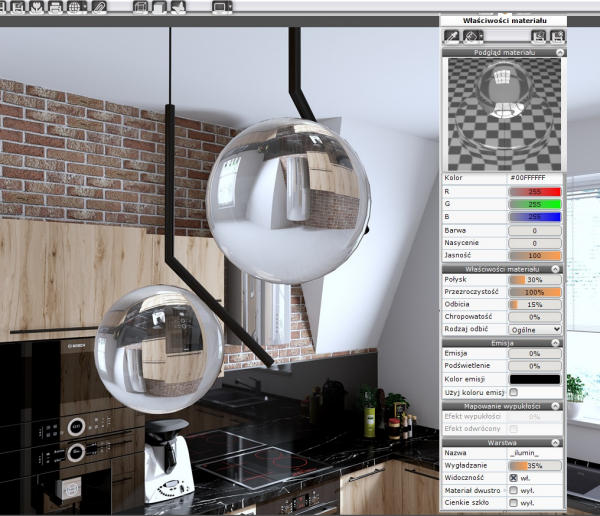The height and width of the screenshot is (516, 600).
Task: Click the paint bucket material icon
Action: pos(471,37)
